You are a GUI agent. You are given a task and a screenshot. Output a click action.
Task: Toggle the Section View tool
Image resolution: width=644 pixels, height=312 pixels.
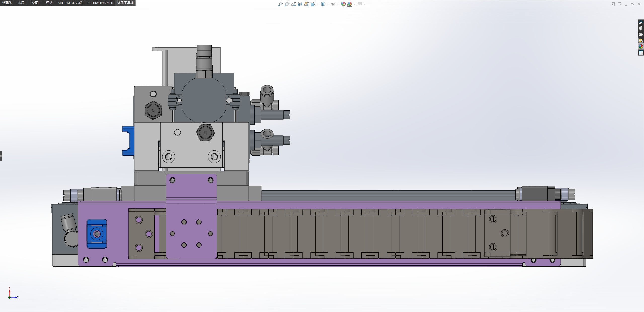coord(300,4)
